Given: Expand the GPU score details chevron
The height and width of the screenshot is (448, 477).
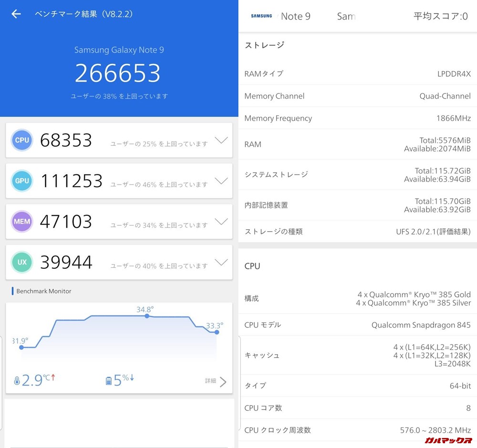Looking at the screenshot, I should point(221,181).
